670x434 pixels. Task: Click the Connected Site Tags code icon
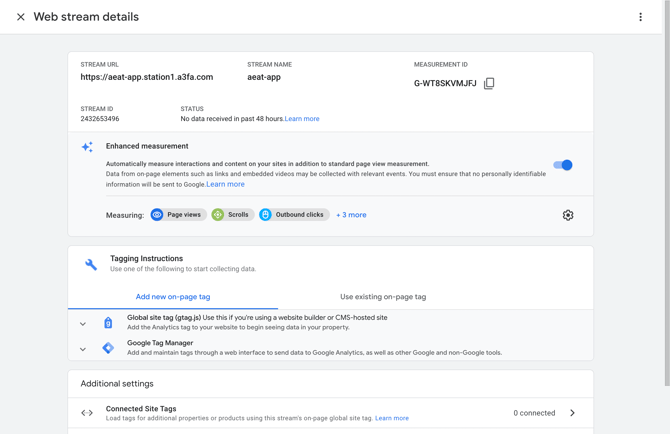click(x=87, y=413)
